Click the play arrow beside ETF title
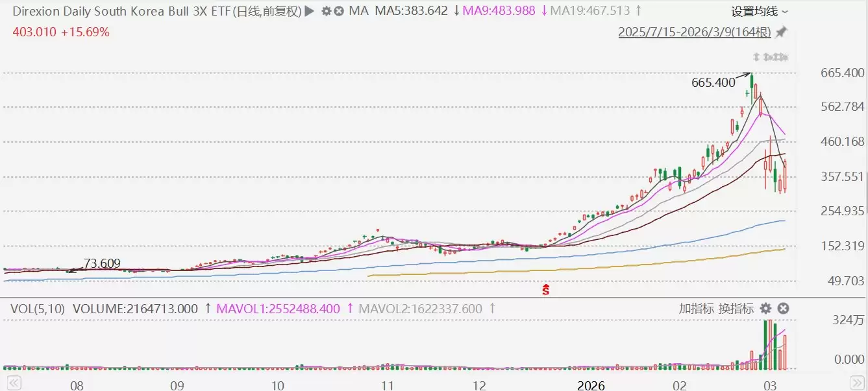Screen dimensions: 868x391 click(x=309, y=11)
